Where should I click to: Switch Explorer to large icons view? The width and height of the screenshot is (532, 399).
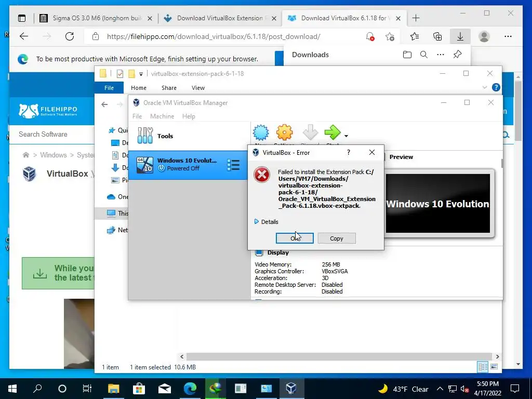[x=494, y=367]
